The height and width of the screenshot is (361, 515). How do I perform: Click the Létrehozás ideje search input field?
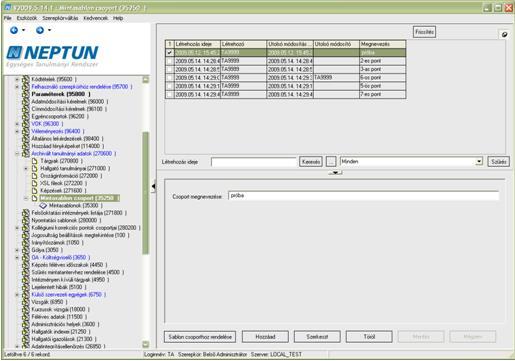point(254,162)
